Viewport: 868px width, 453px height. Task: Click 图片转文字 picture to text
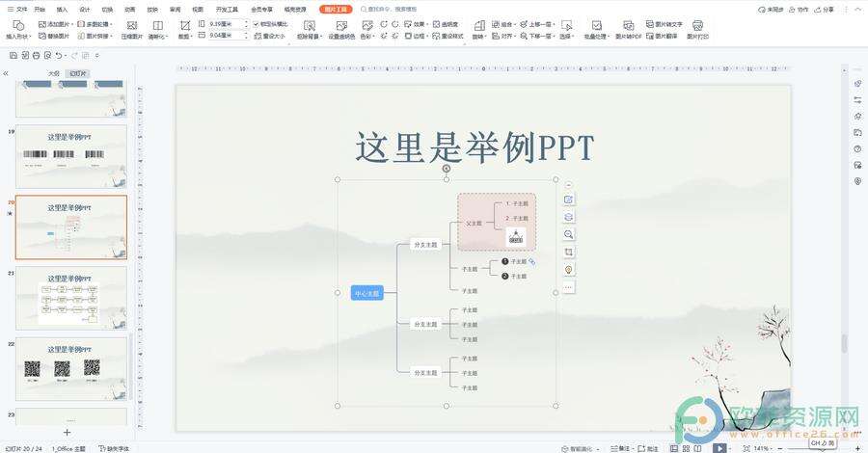pyautogui.click(x=664, y=24)
